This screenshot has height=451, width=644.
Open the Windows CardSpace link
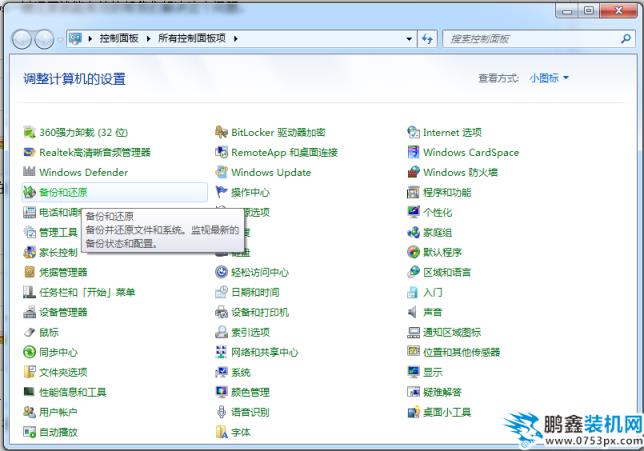click(471, 152)
